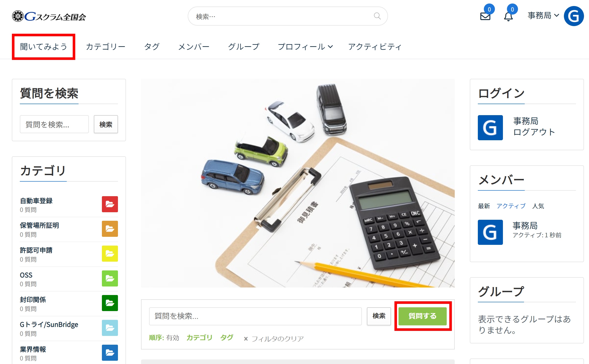Open the light green OSS folder icon
Screen dimensions: 589x364
tap(110, 278)
